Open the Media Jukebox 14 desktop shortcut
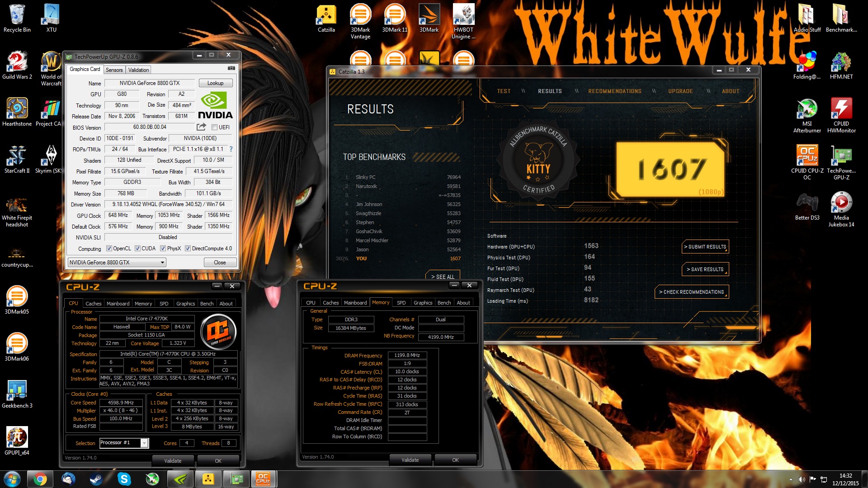Viewport: 868px width, 488px height. pos(841,210)
